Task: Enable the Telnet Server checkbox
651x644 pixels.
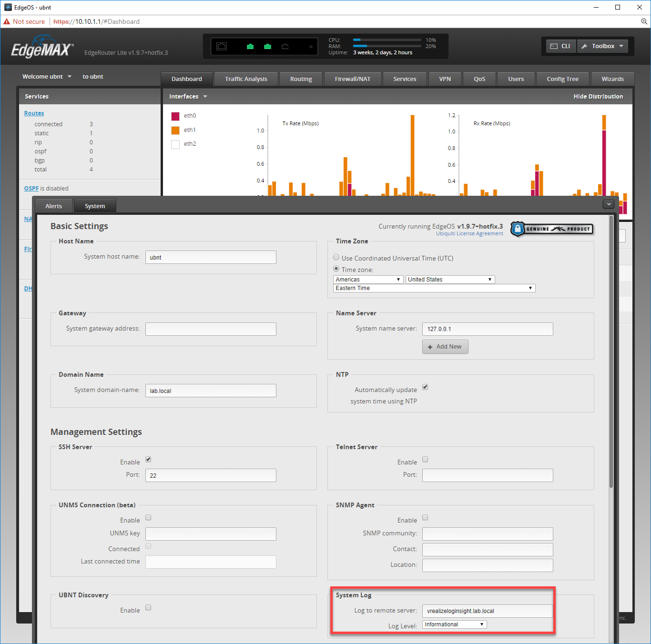Action: 425,459
